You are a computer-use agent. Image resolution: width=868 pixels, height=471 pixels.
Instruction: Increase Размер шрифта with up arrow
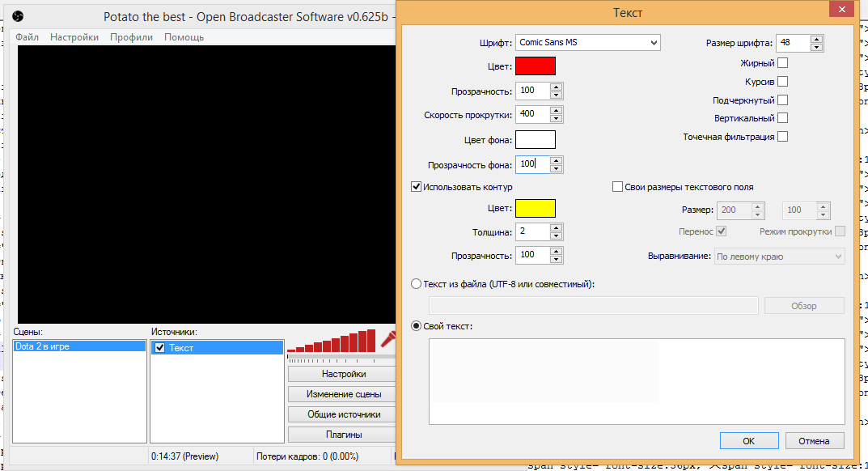[816, 39]
